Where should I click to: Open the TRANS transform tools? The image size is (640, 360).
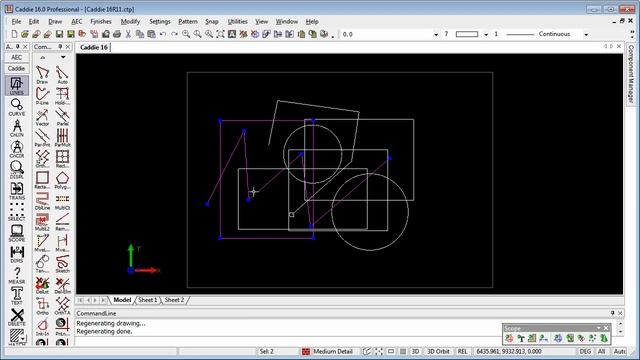(17, 191)
